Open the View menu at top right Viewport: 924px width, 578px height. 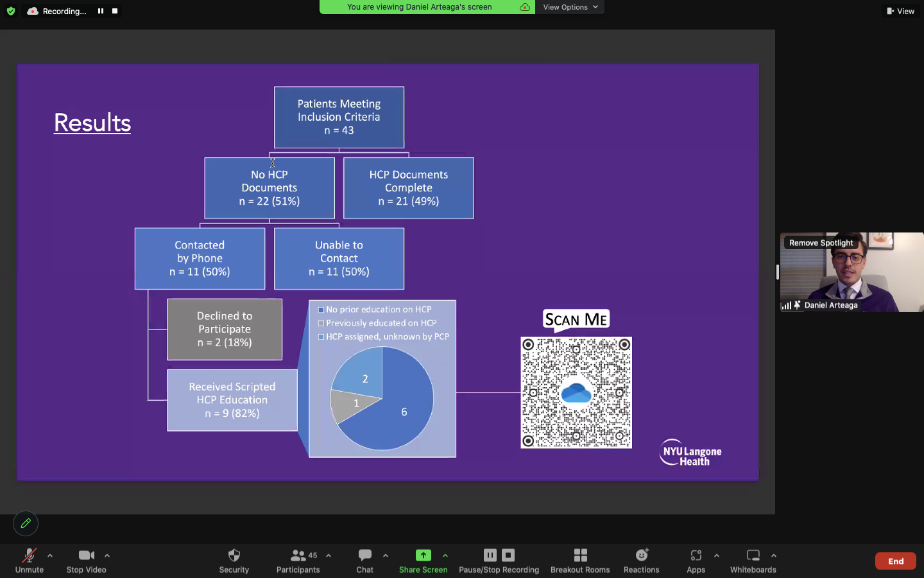[900, 11]
